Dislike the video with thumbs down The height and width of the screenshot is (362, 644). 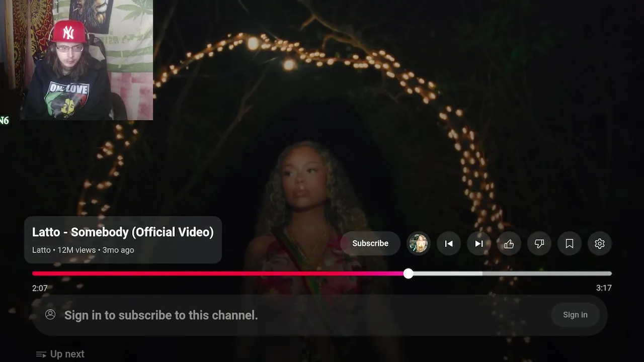[x=539, y=243]
